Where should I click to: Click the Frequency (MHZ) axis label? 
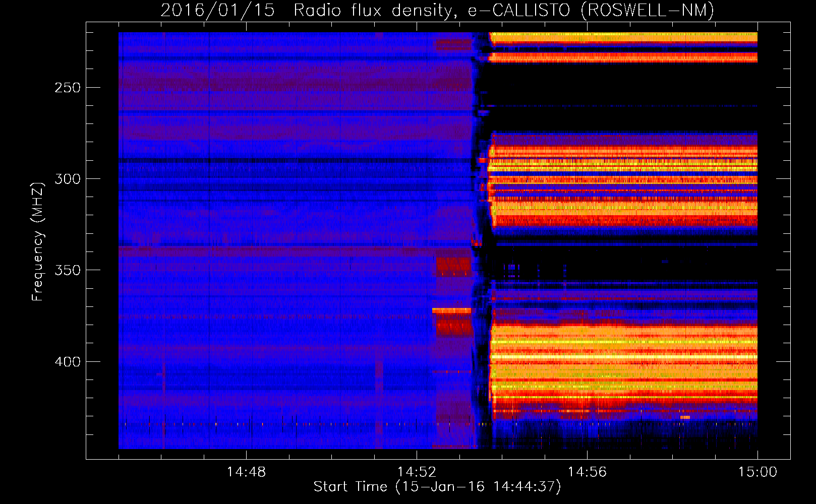click(x=38, y=241)
